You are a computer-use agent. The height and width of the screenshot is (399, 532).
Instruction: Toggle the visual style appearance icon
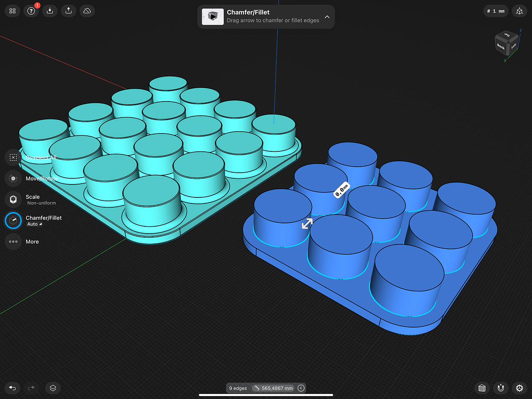pos(482,388)
